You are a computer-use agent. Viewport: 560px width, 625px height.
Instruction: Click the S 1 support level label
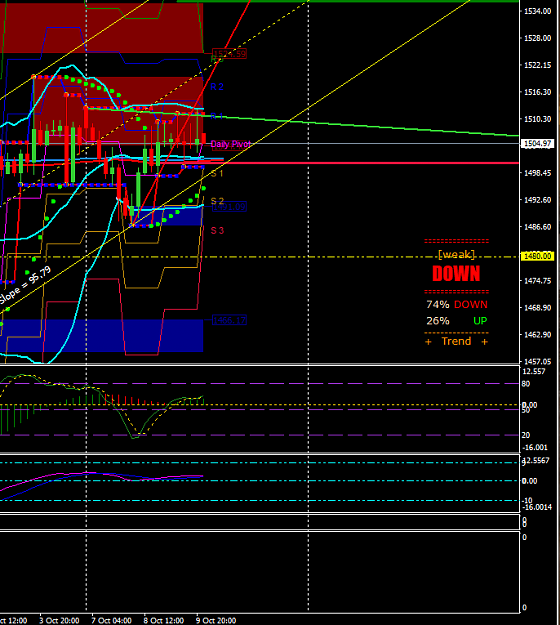pos(217,173)
